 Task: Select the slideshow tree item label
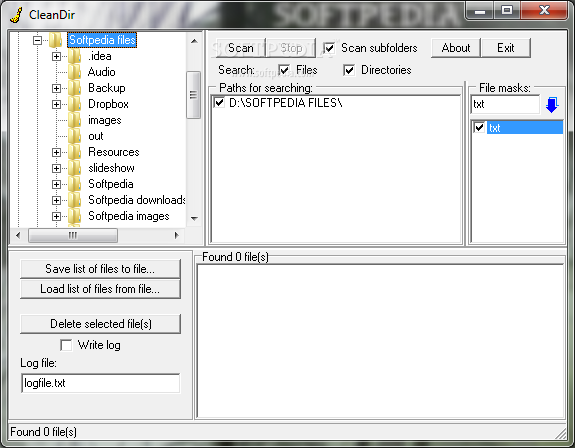pyautogui.click(x=111, y=168)
